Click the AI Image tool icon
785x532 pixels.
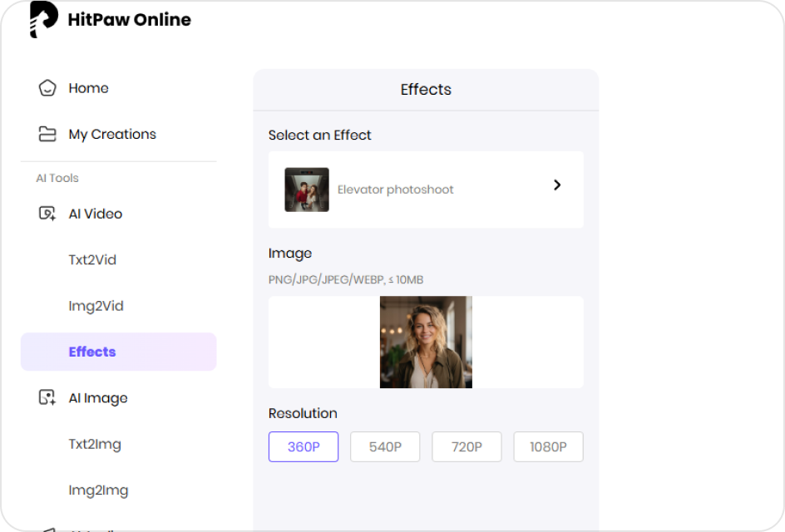(47, 398)
